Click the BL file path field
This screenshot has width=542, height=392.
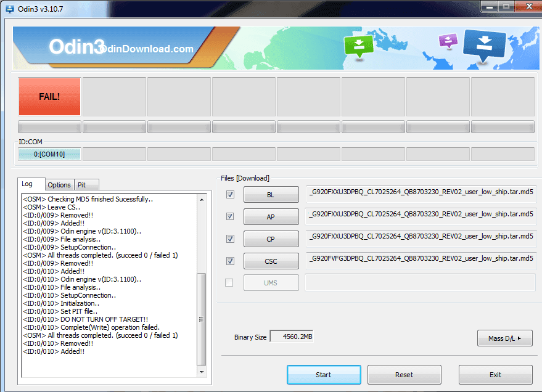(421, 193)
